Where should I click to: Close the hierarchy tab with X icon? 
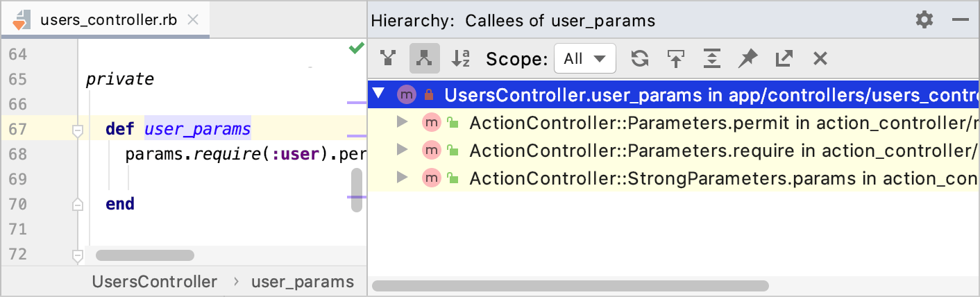(820, 59)
